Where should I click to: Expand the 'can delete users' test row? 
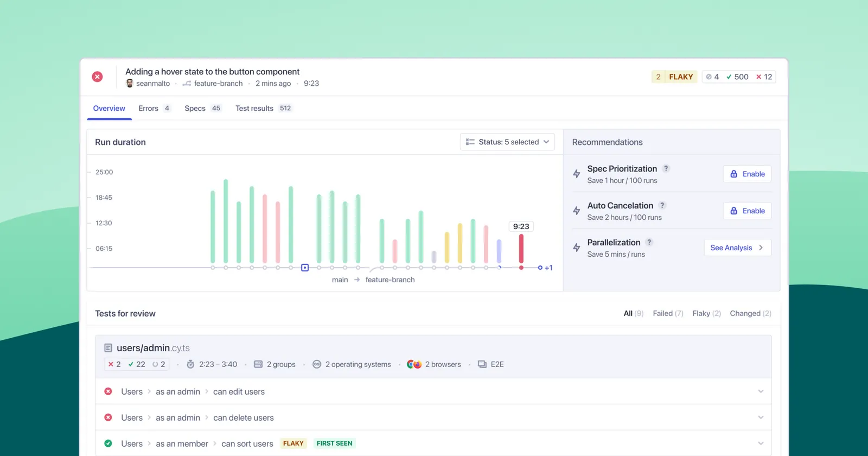(761, 417)
